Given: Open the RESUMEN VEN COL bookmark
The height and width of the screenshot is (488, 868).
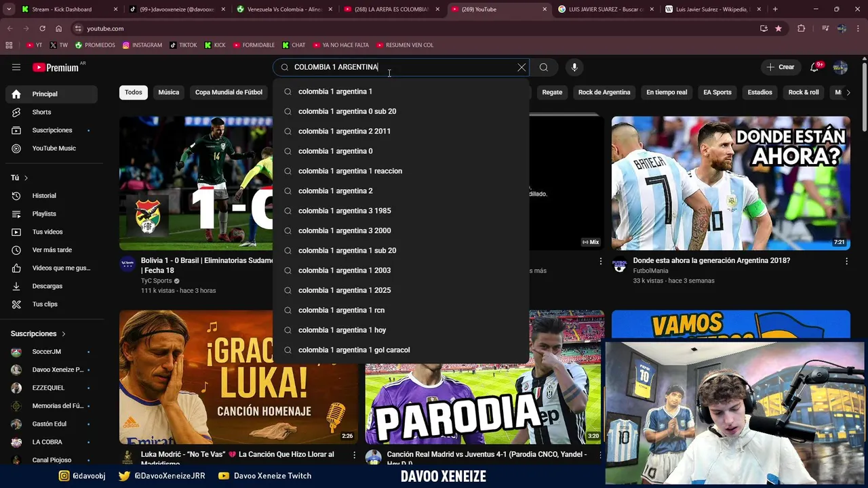Looking at the screenshot, I should [x=404, y=45].
